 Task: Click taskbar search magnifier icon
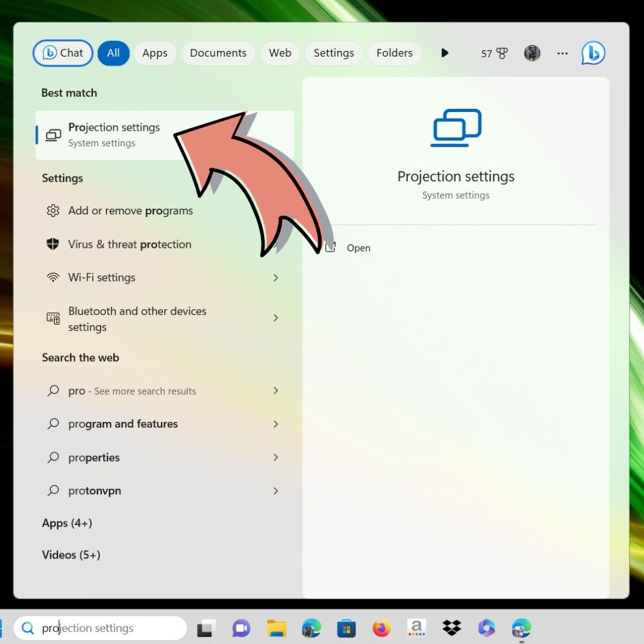(28, 628)
